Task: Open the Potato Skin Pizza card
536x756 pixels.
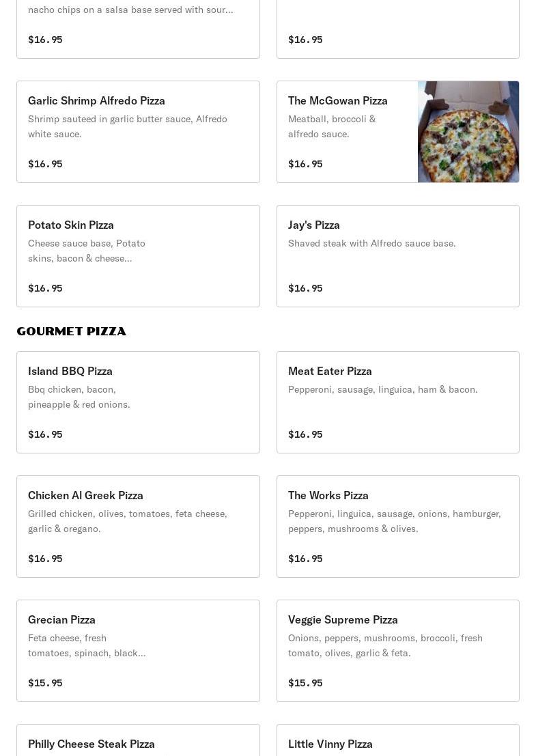Action: 138,256
